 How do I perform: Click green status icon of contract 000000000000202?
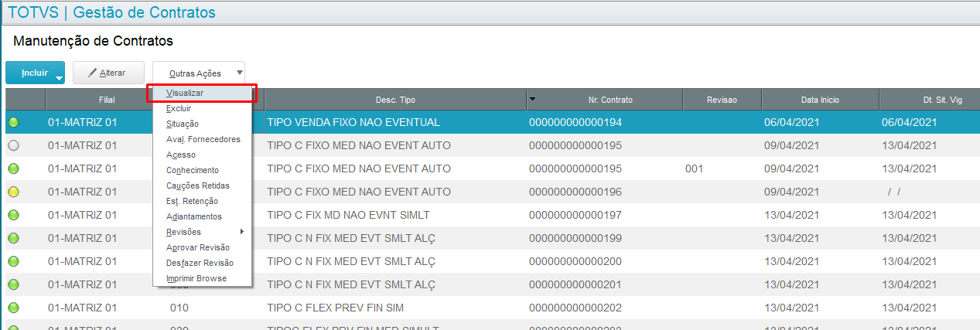13,308
